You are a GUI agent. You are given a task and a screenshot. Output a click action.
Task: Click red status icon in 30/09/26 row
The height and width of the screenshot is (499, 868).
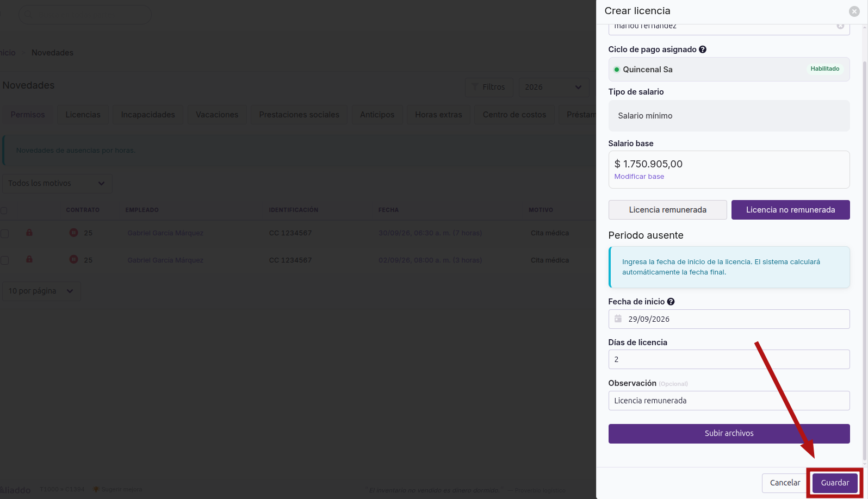pos(73,233)
